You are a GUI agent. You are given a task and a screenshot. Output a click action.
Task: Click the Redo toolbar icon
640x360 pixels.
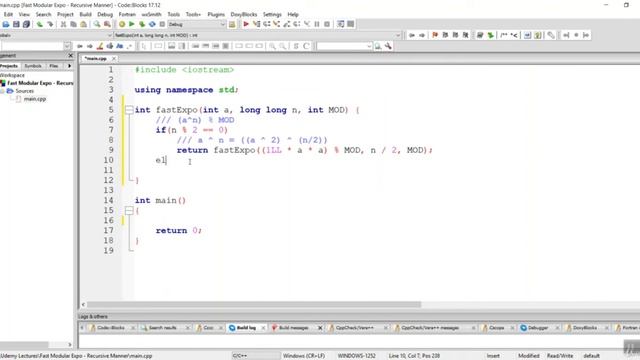pos(50,24)
